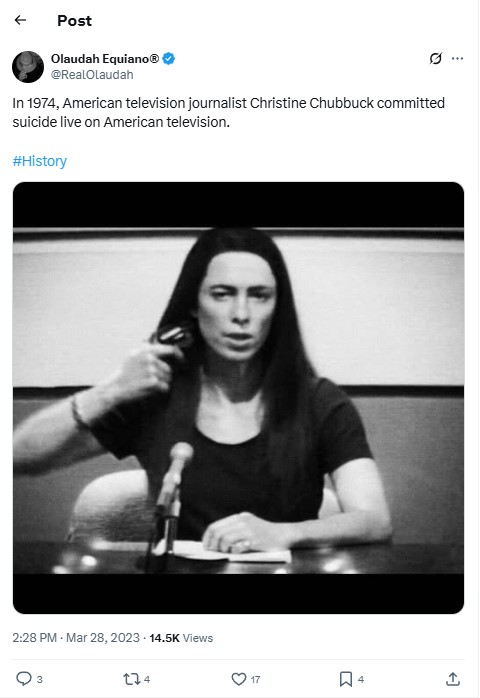Click the 2:28 PM Mar 28, 2023 timestamp

[x=76, y=637]
